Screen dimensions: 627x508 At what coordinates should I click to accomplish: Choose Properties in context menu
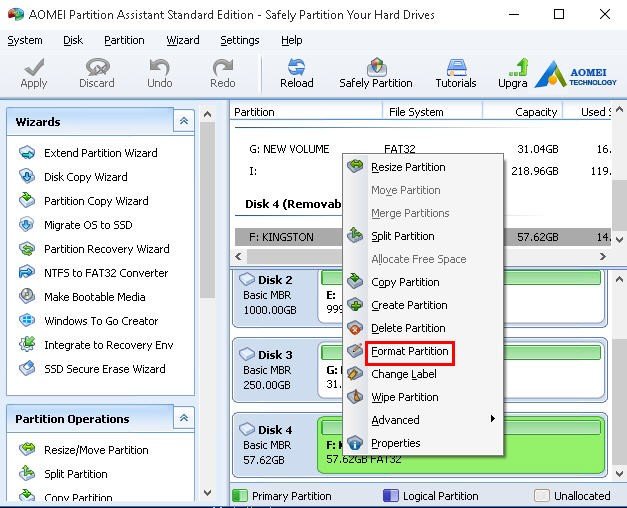pos(423,443)
